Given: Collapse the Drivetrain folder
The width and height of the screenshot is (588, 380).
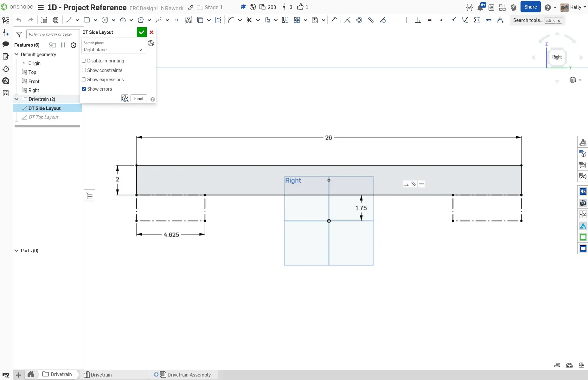Looking at the screenshot, I should tap(17, 99).
